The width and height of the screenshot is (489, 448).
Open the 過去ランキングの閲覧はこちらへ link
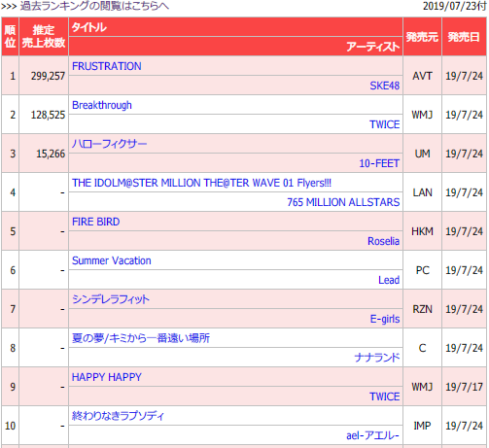(94, 6)
